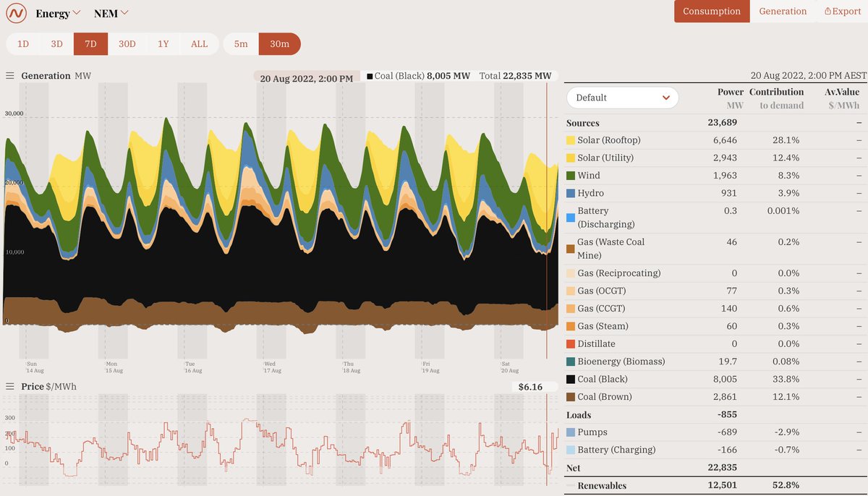Toggle the Hydro color swatch
Image resolution: width=868 pixels, height=496 pixels.
coord(571,193)
